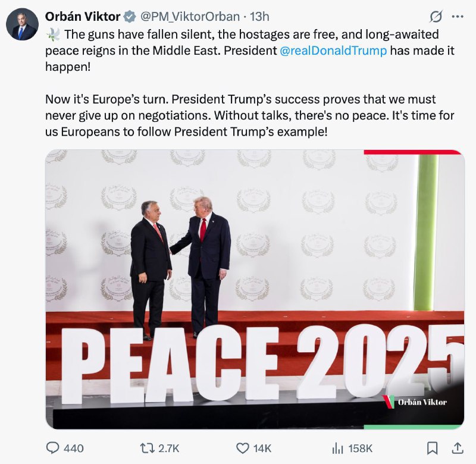Like the post with the heart
The image size is (476, 464).
point(243,447)
